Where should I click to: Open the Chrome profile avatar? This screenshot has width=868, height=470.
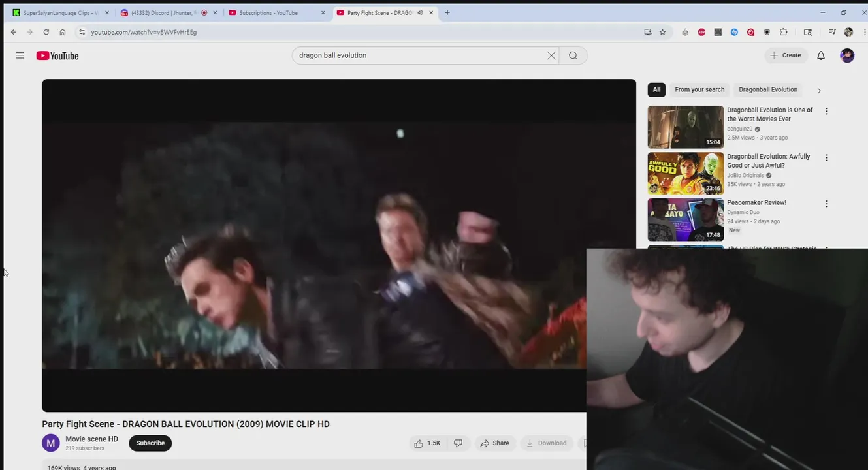(848, 32)
